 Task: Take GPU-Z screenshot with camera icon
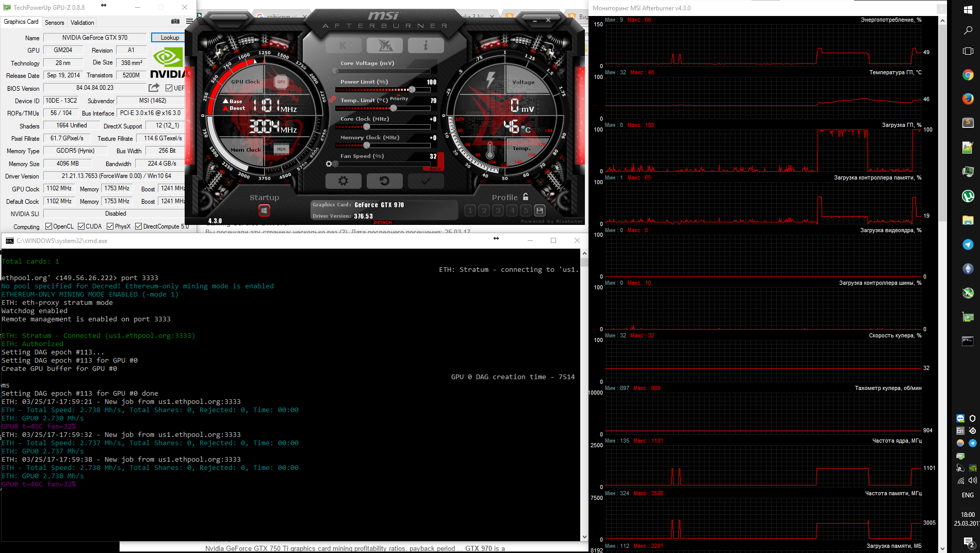point(175,21)
